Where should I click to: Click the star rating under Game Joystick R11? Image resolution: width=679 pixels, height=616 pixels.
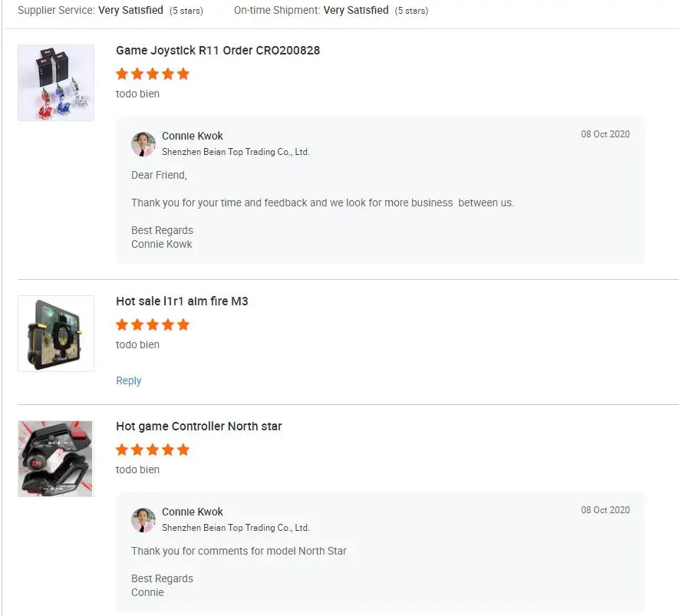click(152, 74)
